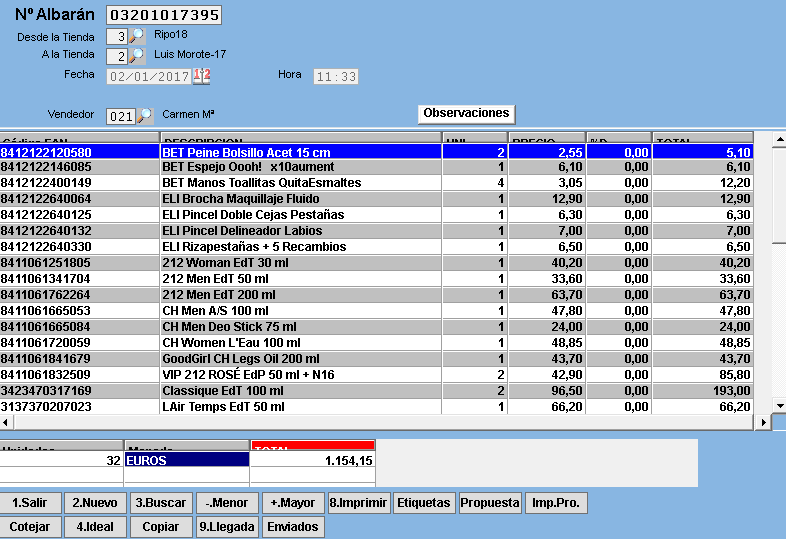Go to previous record with -.Menor

(227, 503)
